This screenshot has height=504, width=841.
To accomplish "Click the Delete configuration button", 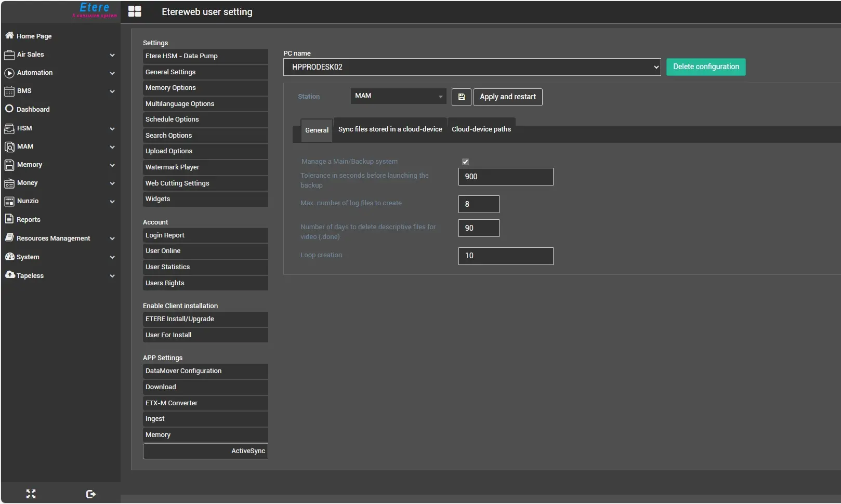I will [705, 67].
